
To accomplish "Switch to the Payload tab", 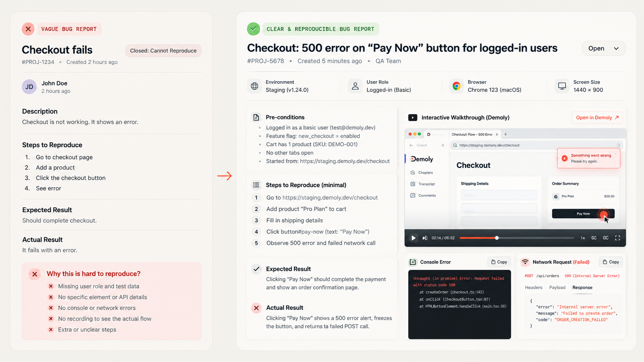I will tap(557, 287).
